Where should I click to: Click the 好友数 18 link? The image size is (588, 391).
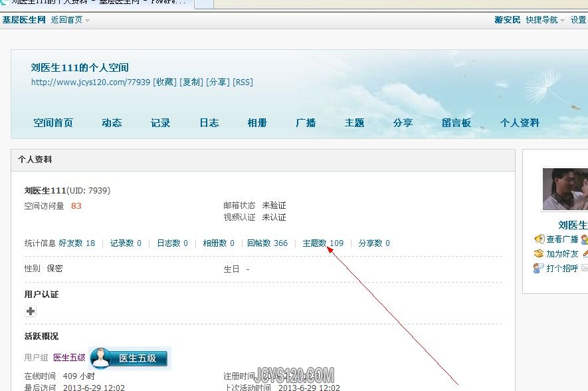76,243
